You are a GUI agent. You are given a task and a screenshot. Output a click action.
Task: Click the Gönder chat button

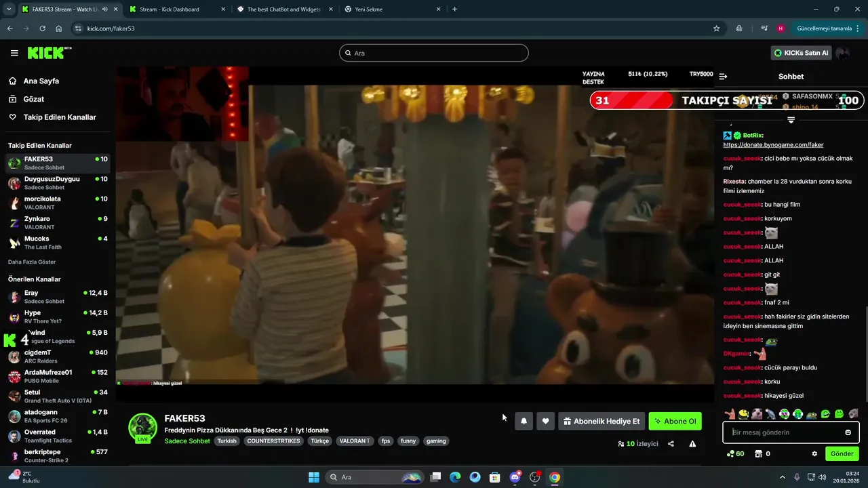click(x=842, y=453)
